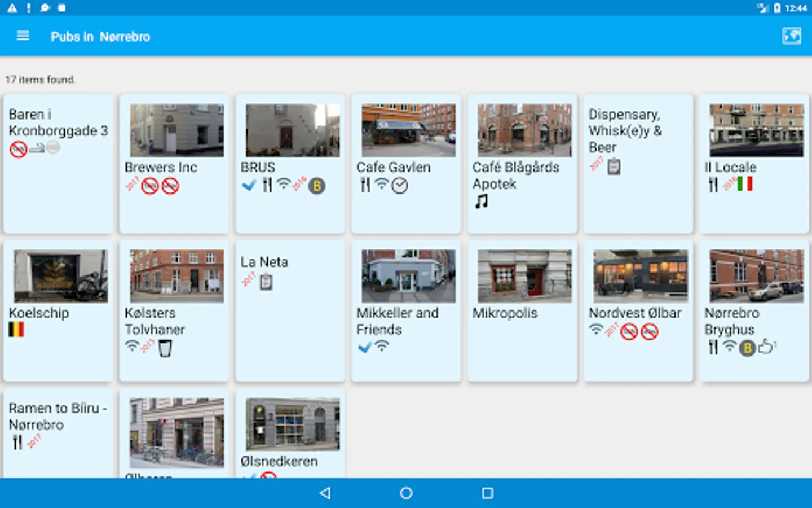Tap the no-smoking icon on Baren i Kronborggade 3
The width and height of the screenshot is (812, 508).
(18, 149)
